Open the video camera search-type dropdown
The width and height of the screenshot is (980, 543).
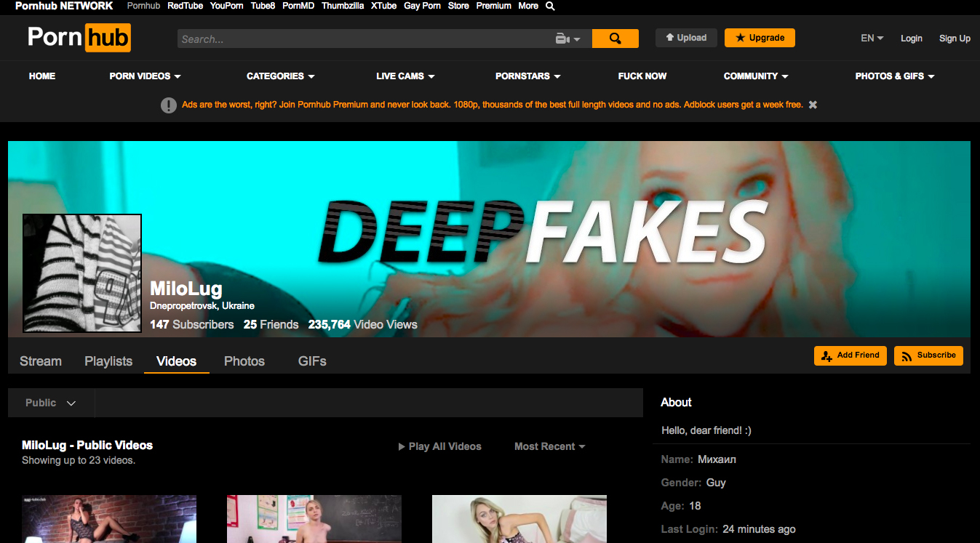coord(567,39)
